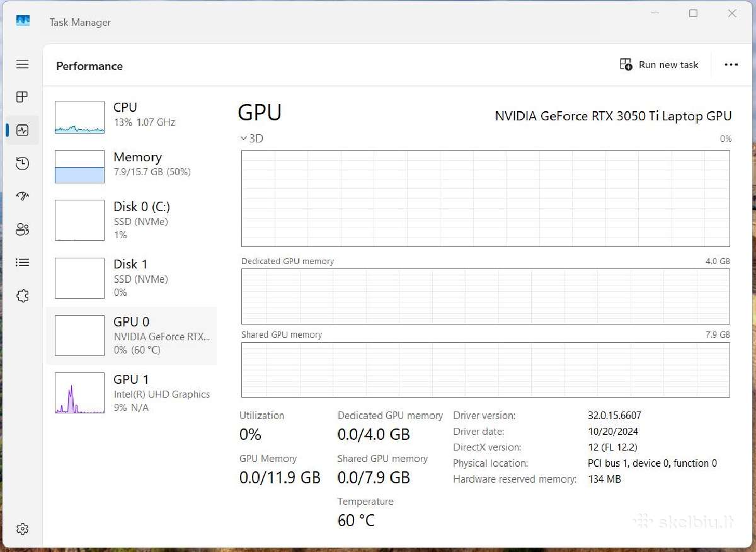
Task: Click the Utilization 0% value
Action: (250, 435)
